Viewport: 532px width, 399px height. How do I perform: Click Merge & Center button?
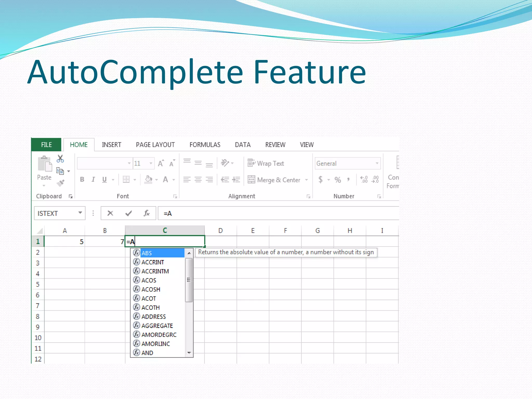tap(274, 180)
